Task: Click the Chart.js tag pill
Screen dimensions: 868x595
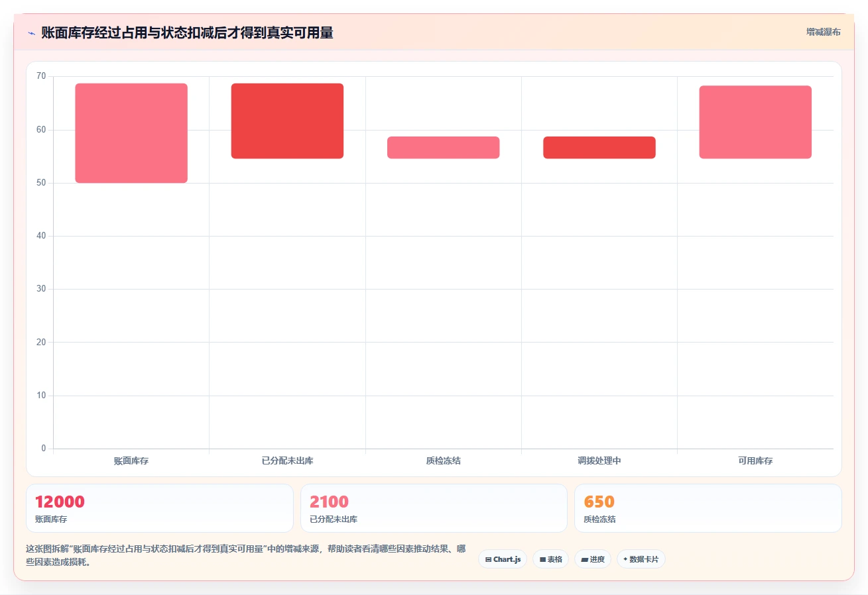Action: (503, 559)
